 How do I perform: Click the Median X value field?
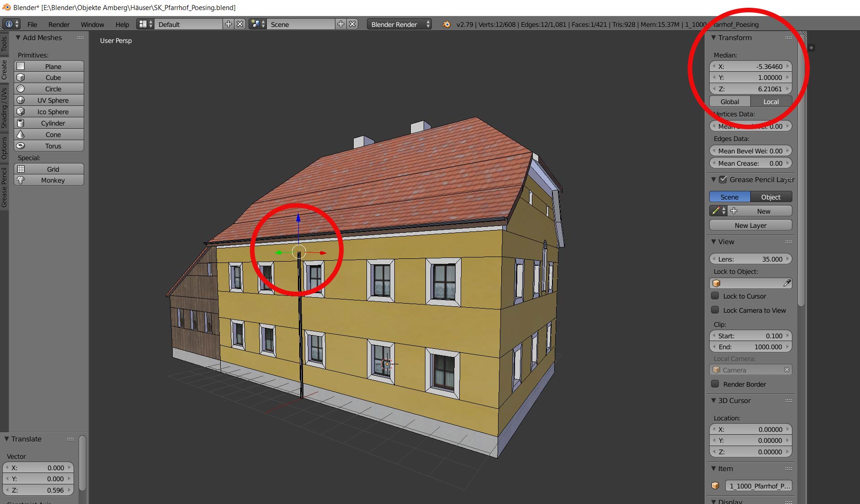point(751,66)
